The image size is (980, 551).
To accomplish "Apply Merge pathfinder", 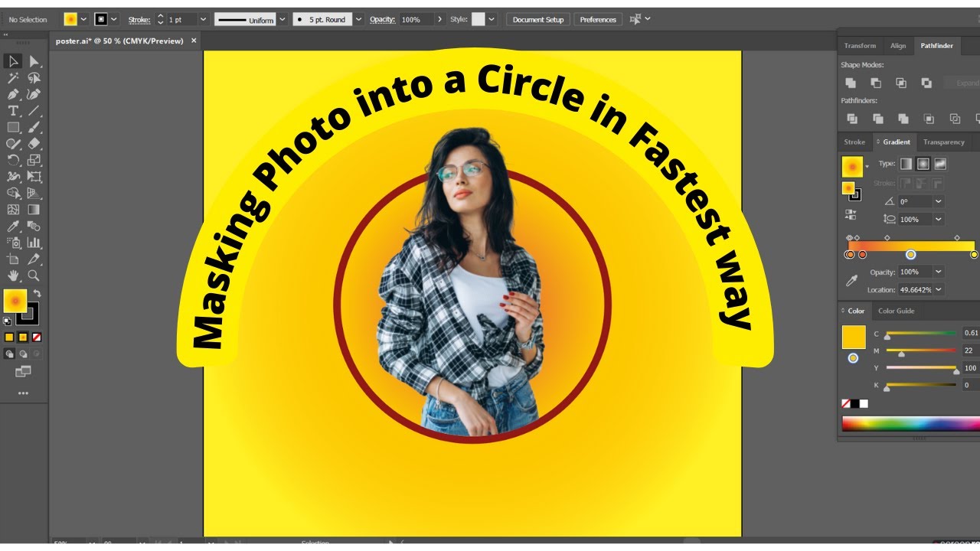I will (903, 119).
